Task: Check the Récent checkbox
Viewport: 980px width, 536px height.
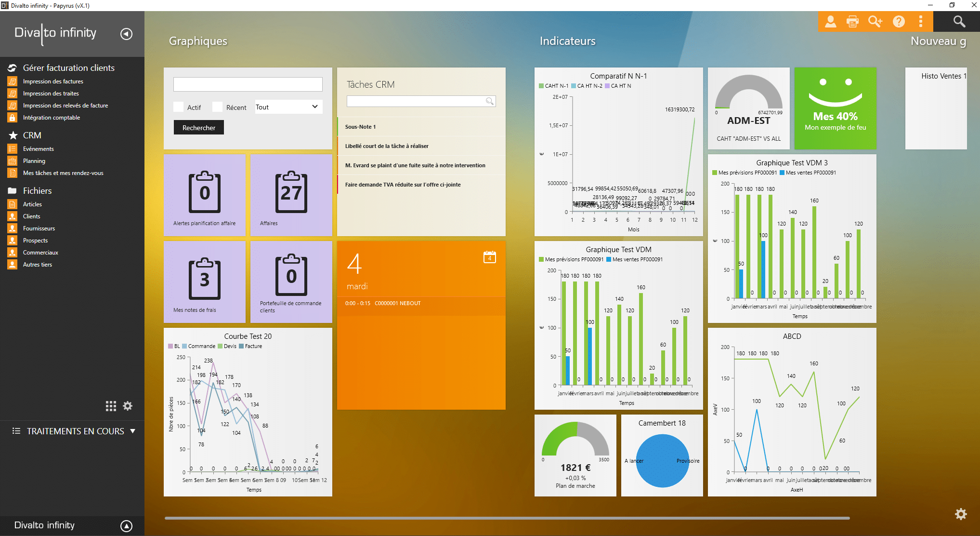Action: (x=218, y=107)
